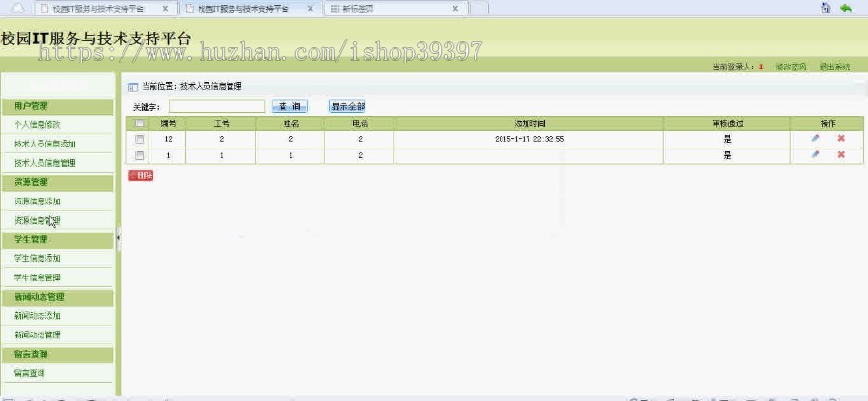
Task: Switch to the 新标签页 tab
Action: tap(395, 9)
